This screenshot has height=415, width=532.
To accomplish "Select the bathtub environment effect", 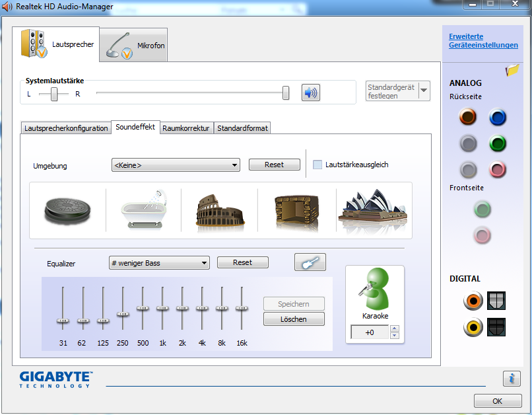I will pos(145,209).
